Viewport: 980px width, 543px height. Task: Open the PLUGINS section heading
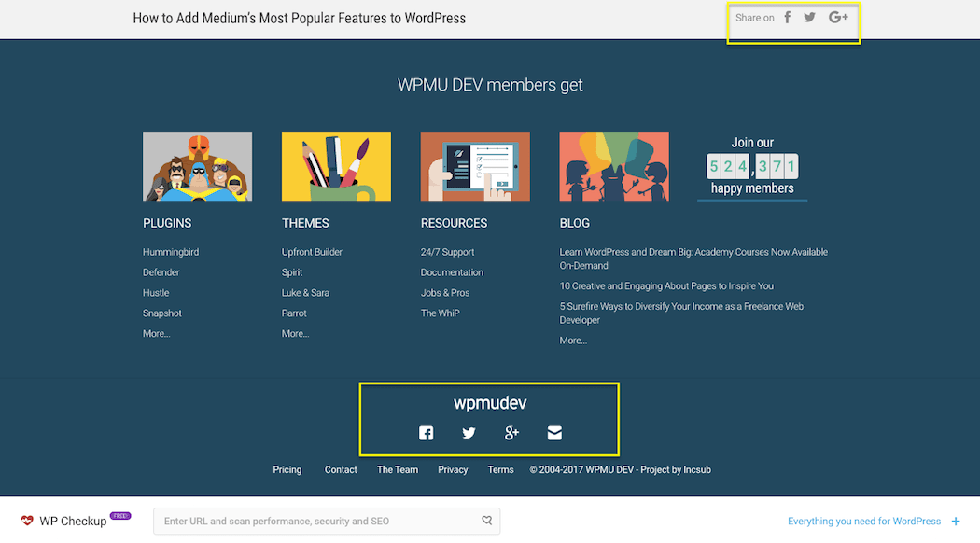(x=167, y=223)
